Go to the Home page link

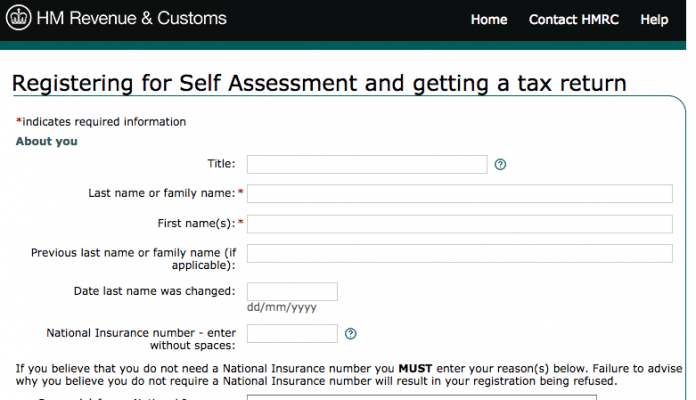coord(489,20)
